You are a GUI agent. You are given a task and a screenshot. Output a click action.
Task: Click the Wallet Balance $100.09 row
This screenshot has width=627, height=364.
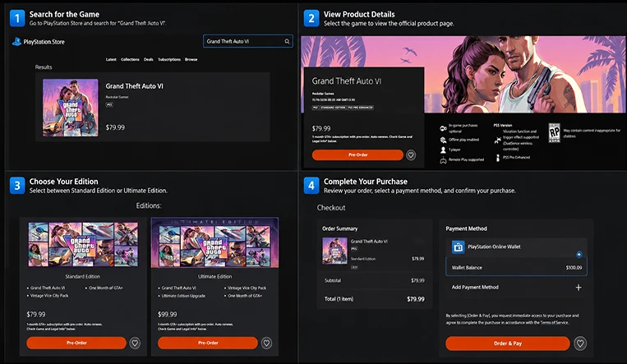click(516, 268)
